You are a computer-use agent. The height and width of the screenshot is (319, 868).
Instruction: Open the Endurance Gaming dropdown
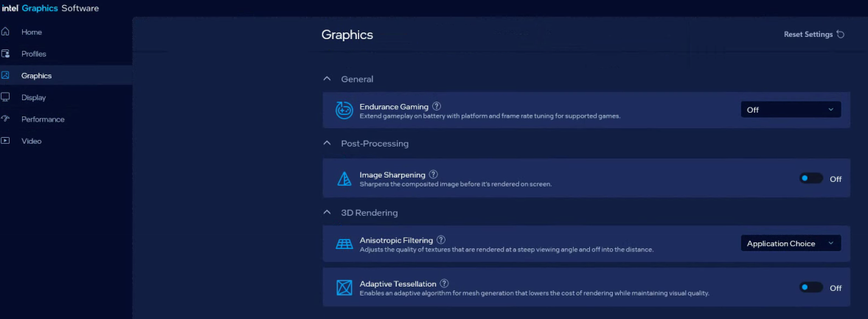[x=791, y=110]
